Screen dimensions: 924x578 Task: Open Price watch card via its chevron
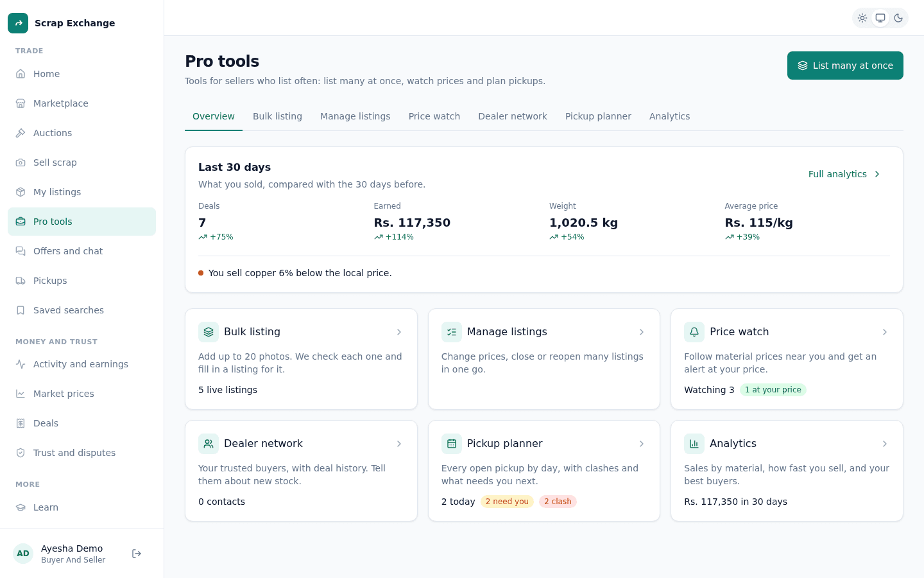(885, 332)
